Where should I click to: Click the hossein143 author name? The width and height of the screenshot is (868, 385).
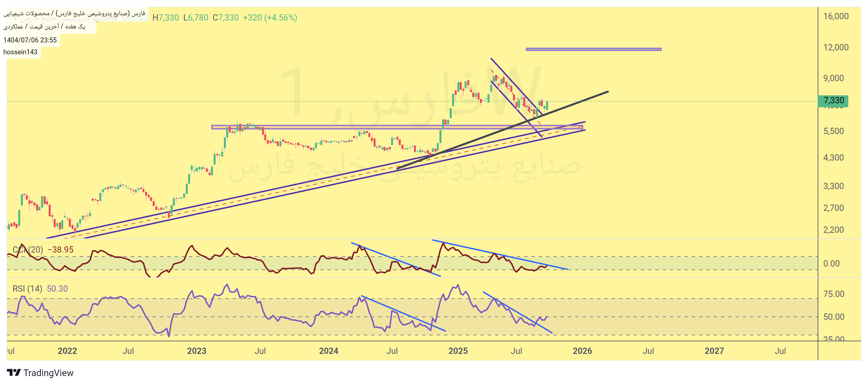pos(20,52)
